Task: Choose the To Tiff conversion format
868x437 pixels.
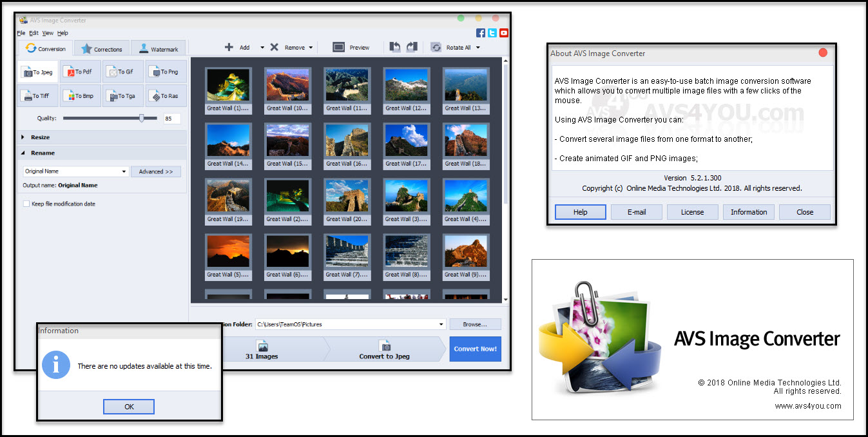Action: [x=38, y=96]
